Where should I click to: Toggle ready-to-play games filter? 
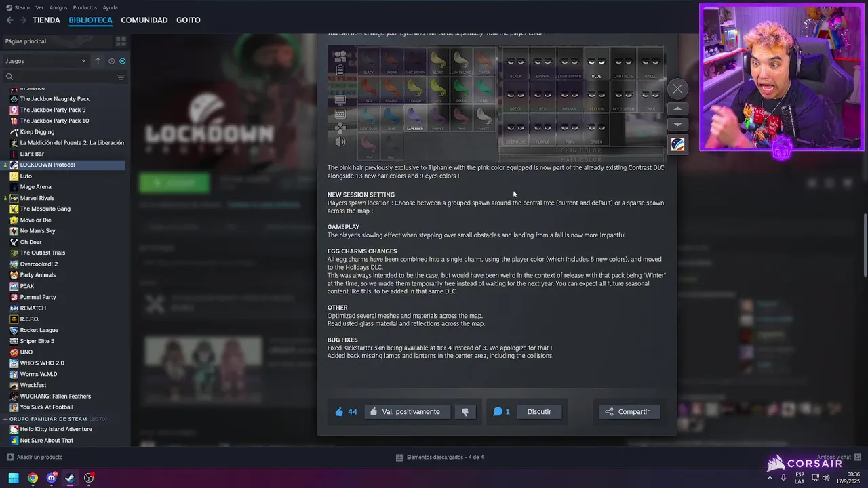(122, 61)
